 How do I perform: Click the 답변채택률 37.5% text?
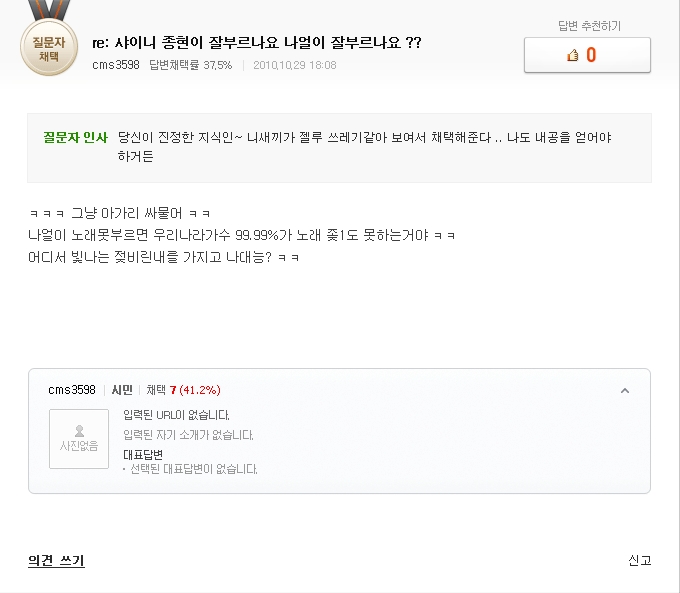pyautogui.click(x=191, y=65)
